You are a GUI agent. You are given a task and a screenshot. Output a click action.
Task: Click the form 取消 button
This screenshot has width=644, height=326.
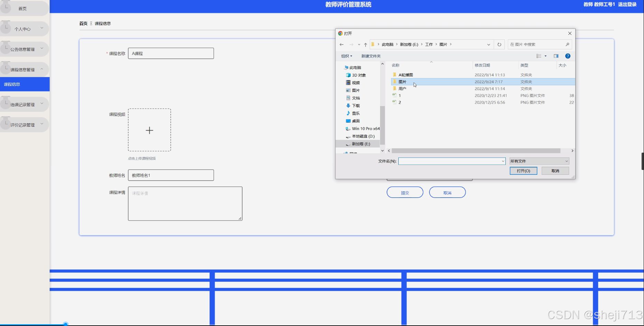447,192
